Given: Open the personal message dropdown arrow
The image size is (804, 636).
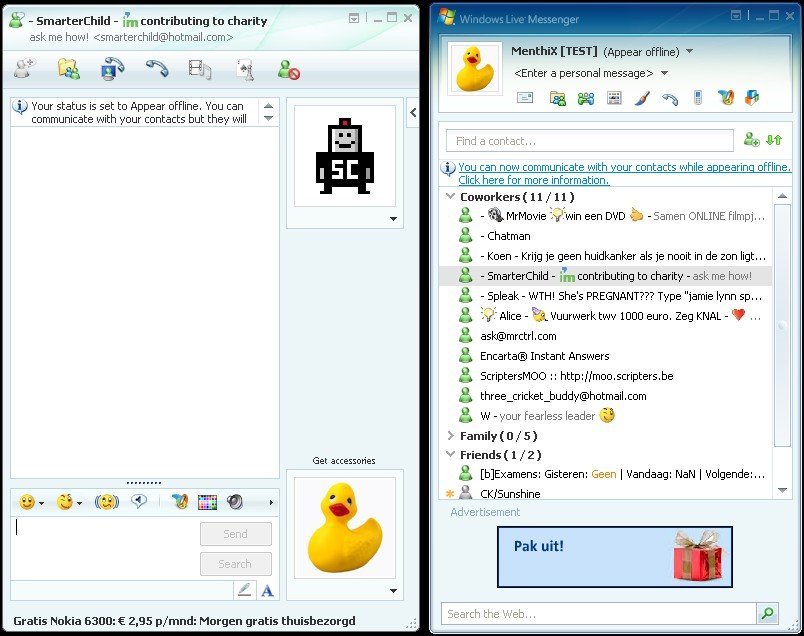Looking at the screenshot, I should [665, 73].
